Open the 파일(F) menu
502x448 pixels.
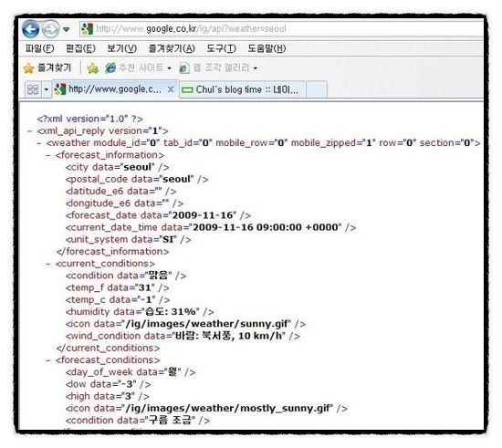pos(39,48)
